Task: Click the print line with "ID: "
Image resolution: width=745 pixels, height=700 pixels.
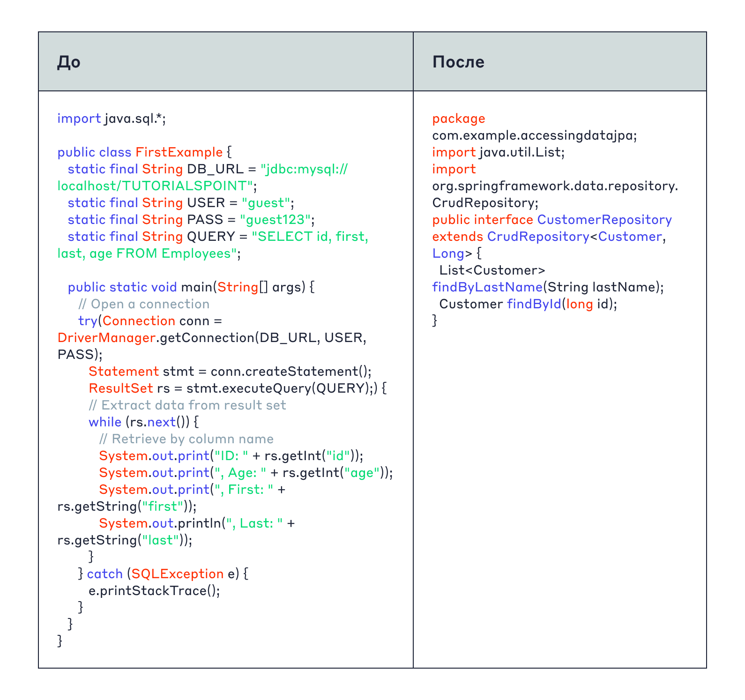Action: [231, 456]
